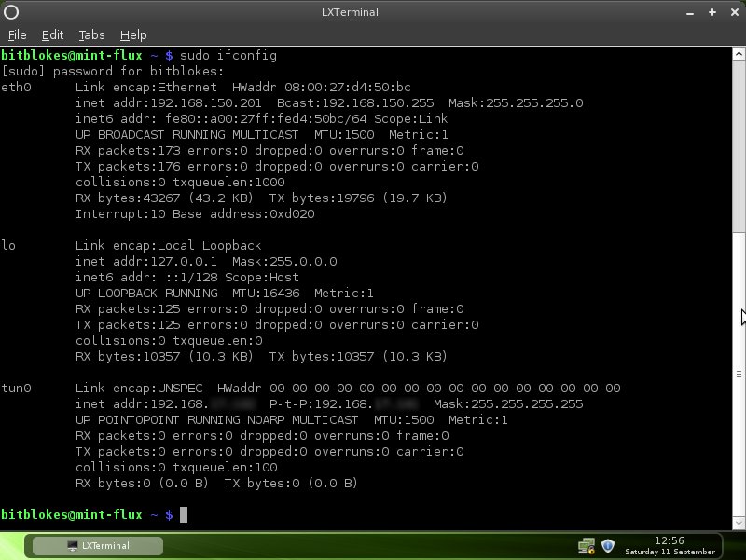Open the Edit menu
The height and width of the screenshot is (560, 746).
(x=52, y=35)
